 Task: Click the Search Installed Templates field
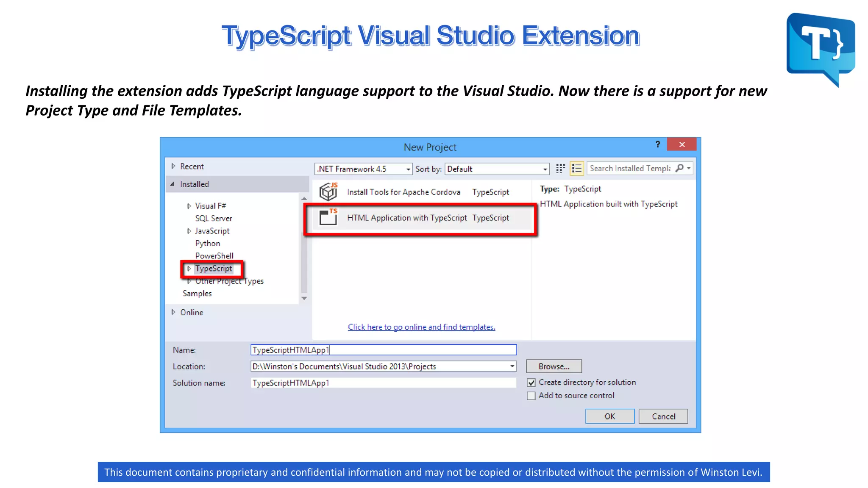click(x=631, y=168)
